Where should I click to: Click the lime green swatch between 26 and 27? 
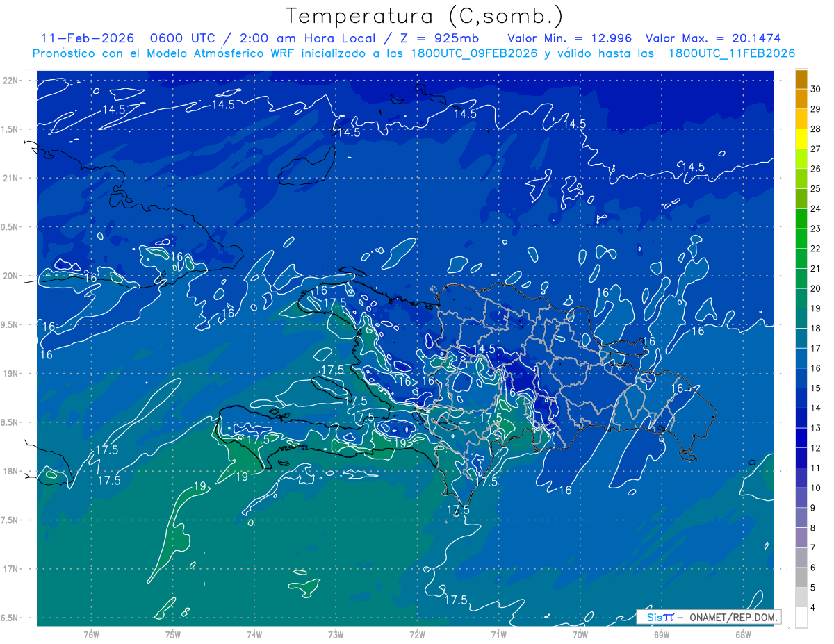click(x=801, y=158)
